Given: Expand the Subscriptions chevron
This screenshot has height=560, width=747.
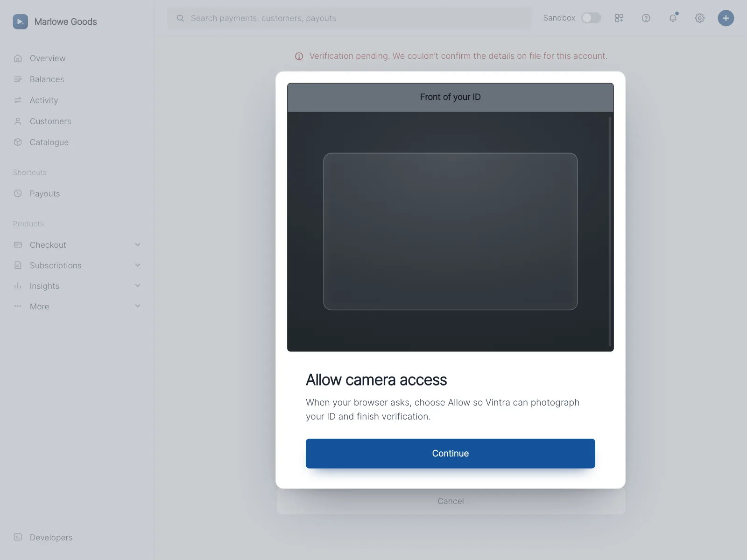Looking at the screenshot, I should pyautogui.click(x=138, y=265).
